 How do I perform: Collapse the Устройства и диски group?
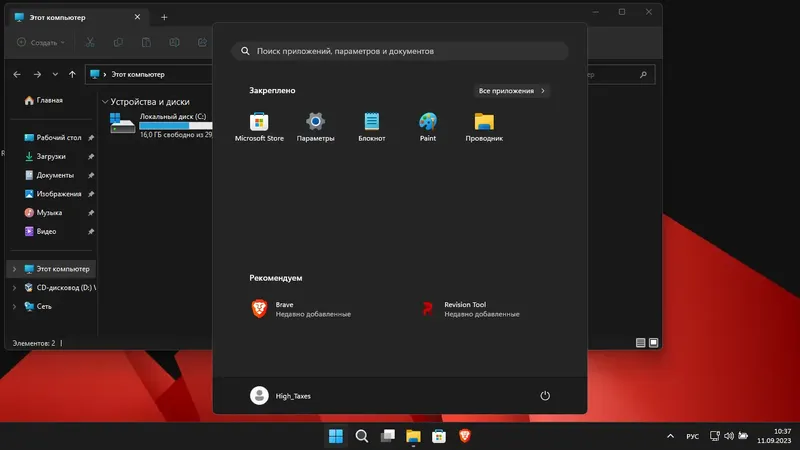point(105,102)
